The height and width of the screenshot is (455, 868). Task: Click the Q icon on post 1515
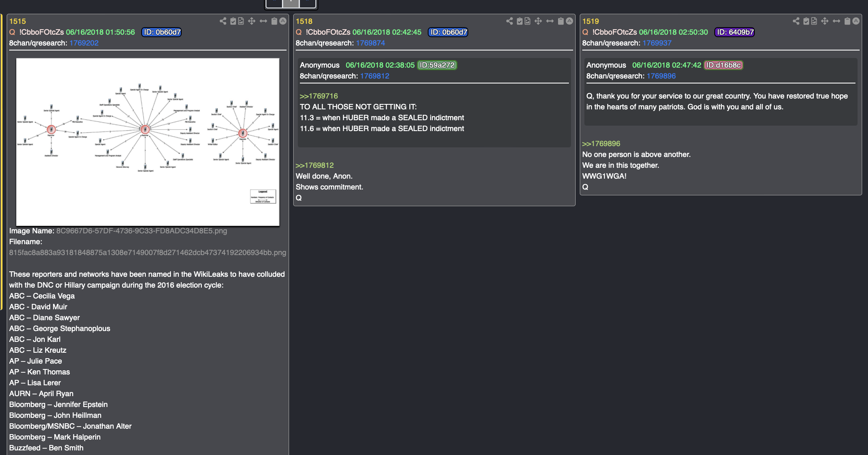pos(12,32)
